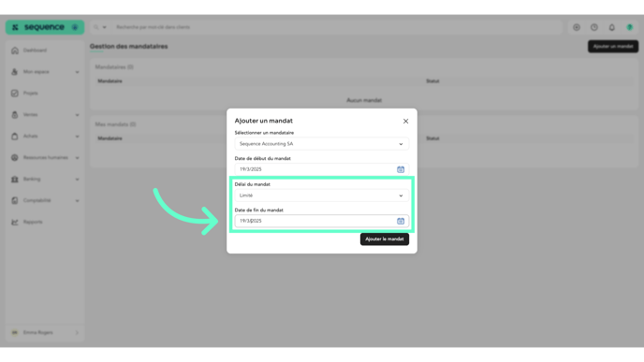Click the Mon espace icon
Image resolution: width=644 pixels, height=362 pixels.
(x=15, y=72)
